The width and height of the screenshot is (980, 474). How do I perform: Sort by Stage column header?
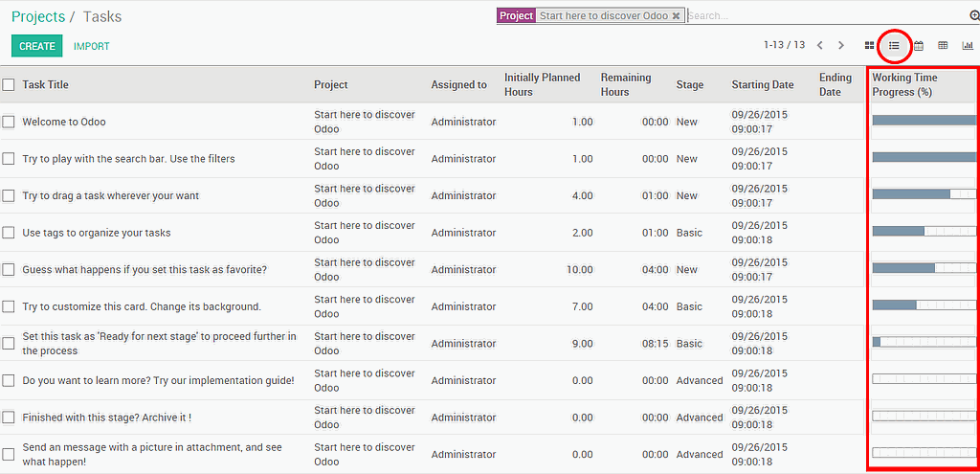pos(689,84)
